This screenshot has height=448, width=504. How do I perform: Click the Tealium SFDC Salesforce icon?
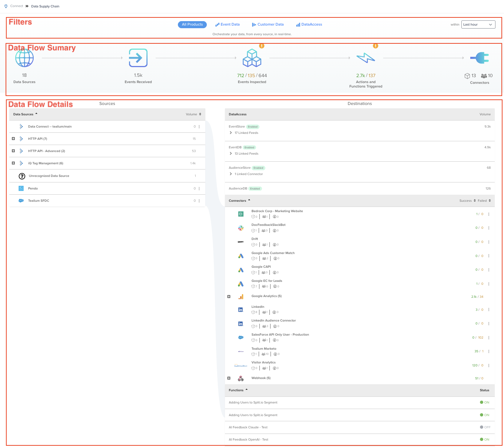point(21,201)
